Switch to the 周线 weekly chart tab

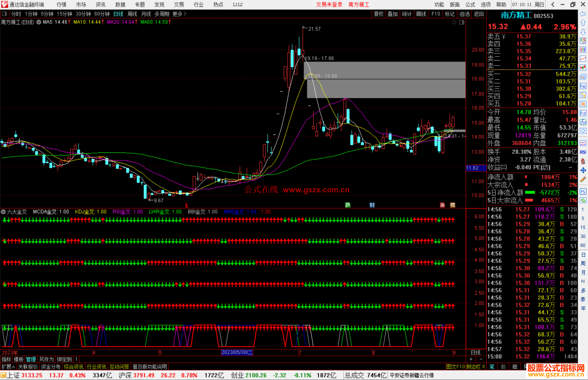click(132, 14)
